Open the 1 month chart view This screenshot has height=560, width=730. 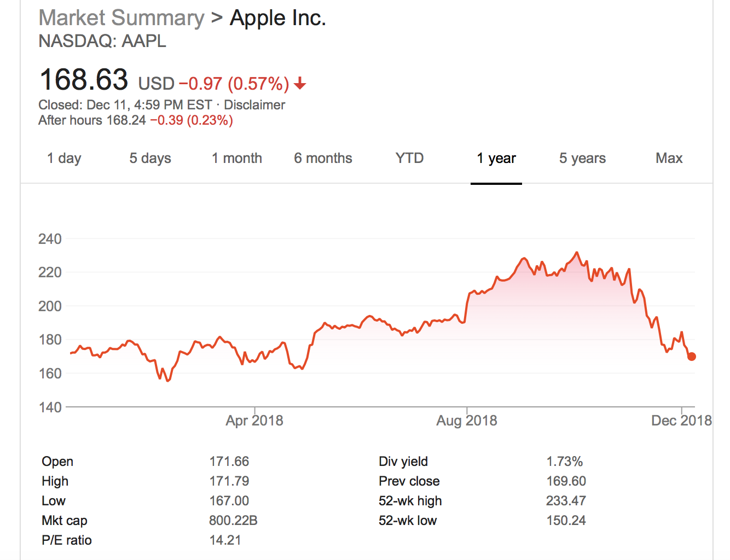point(236,159)
